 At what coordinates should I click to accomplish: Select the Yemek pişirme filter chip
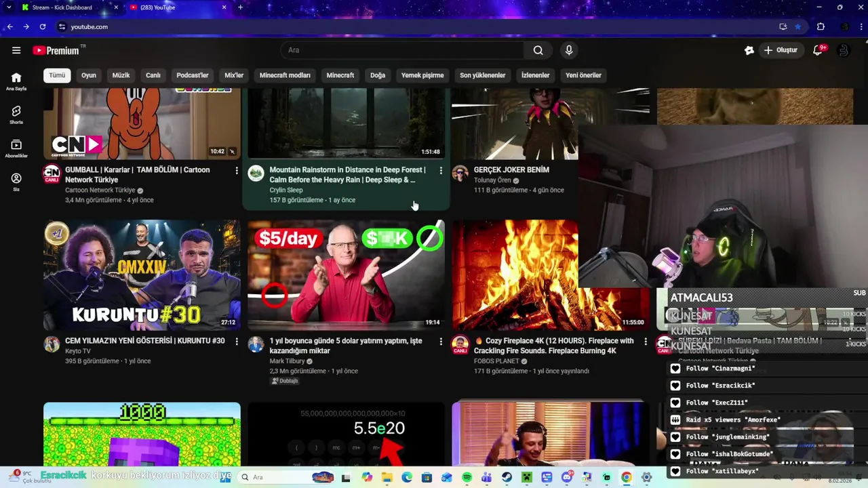tap(422, 75)
